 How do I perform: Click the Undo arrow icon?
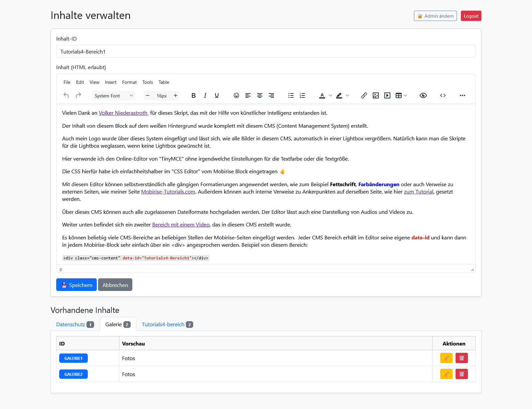click(66, 95)
